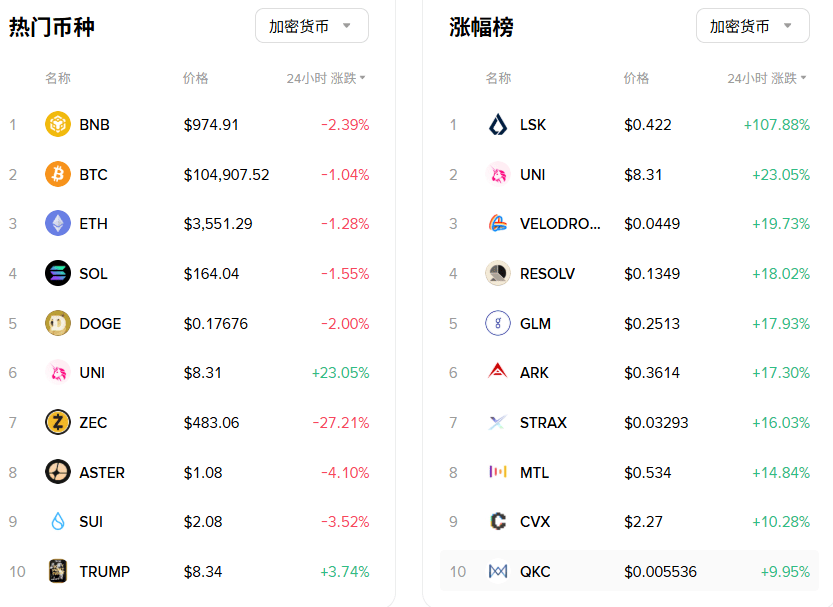Click the UNI icon in gainers list

[x=498, y=174]
